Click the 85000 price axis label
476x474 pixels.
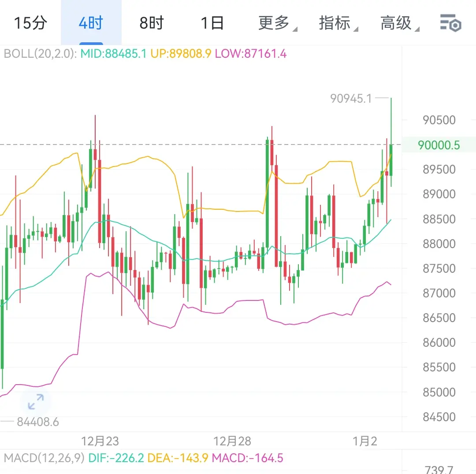tap(439, 392)
